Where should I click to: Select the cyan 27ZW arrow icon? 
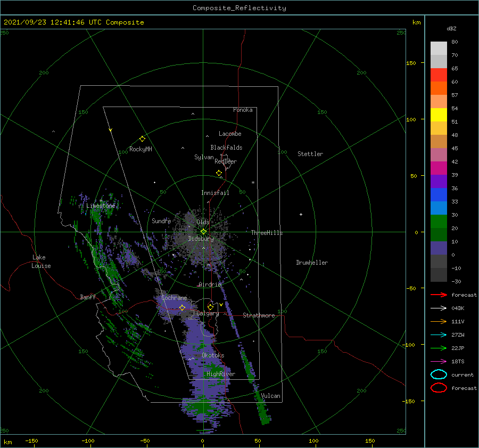tap(439, 335)
